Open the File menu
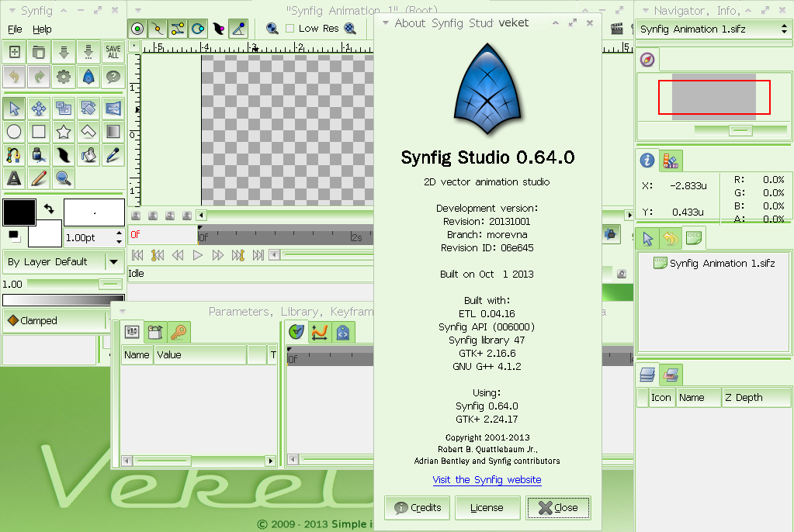 pyautogui.click(x=15, y=29)
